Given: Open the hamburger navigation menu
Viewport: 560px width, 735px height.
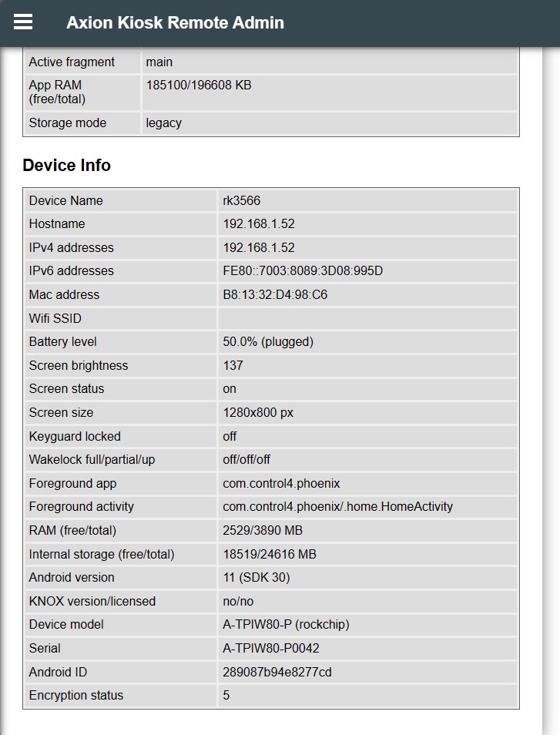Looking at the screenshot, I should click(x=23, y=22).
